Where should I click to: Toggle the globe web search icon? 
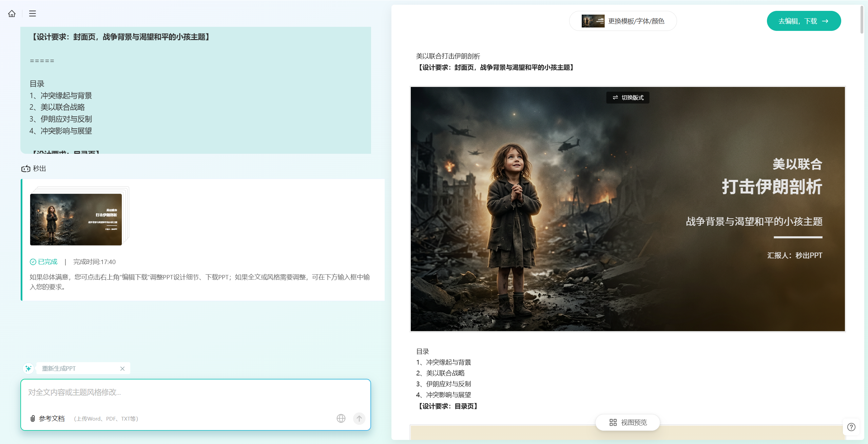341,419
